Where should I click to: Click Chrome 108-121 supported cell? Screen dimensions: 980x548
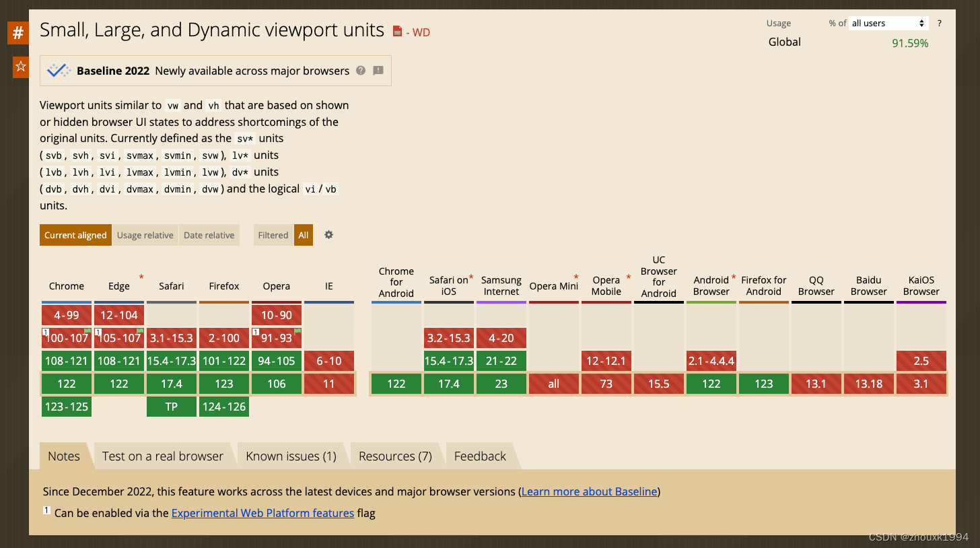click(67, 361)
